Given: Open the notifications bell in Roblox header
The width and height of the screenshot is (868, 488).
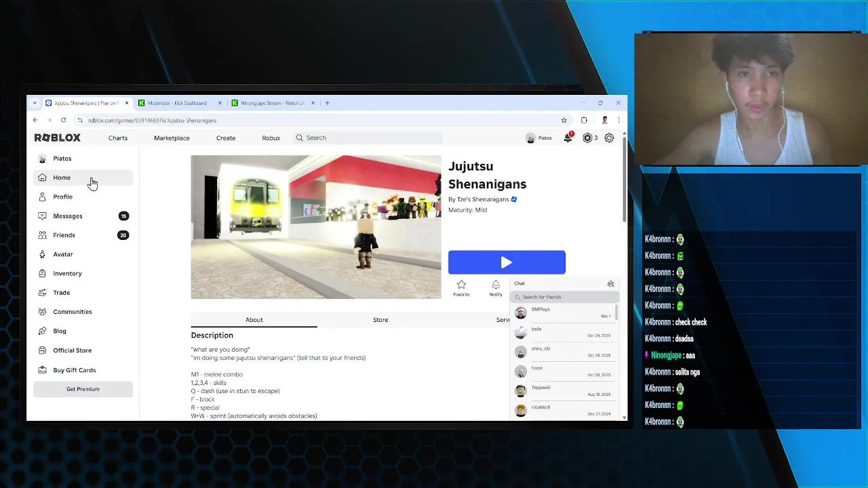Looking at the screenshot, I should 568,138.
